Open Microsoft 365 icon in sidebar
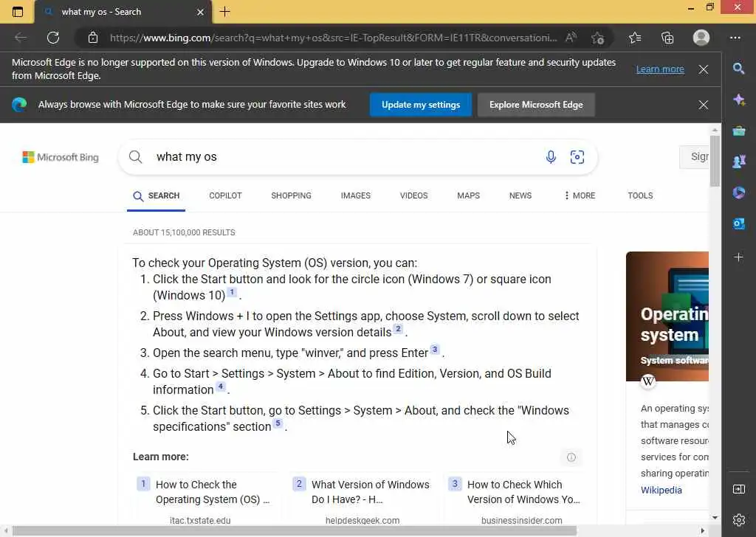The image size is (756, 537). coord(738,193)
